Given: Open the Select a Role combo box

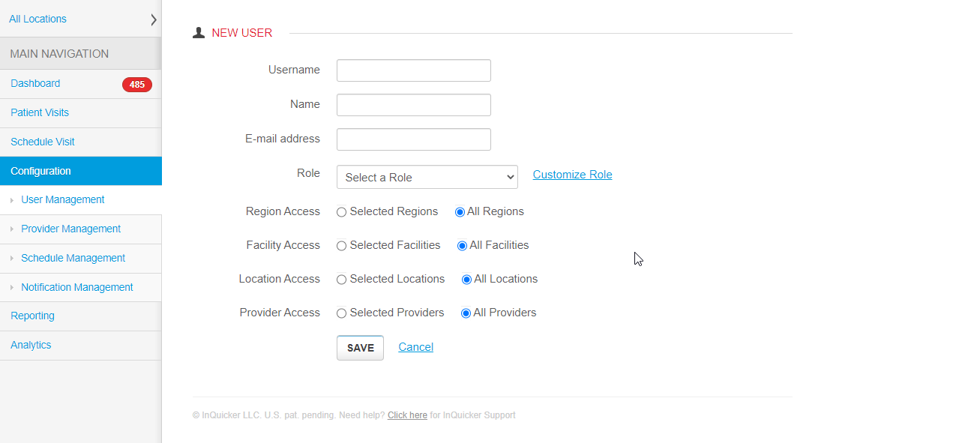Looking at the screenshot, I should [x=427, y=177].
